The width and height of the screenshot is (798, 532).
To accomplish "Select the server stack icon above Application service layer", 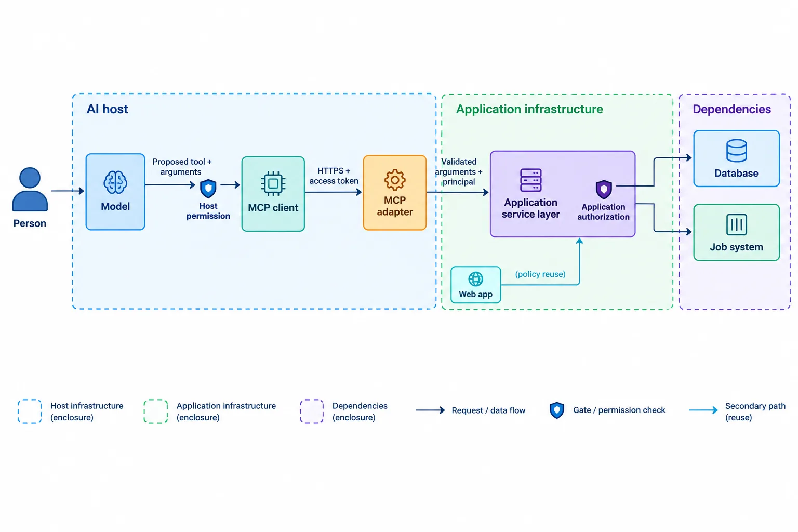I will click(531, 180).
